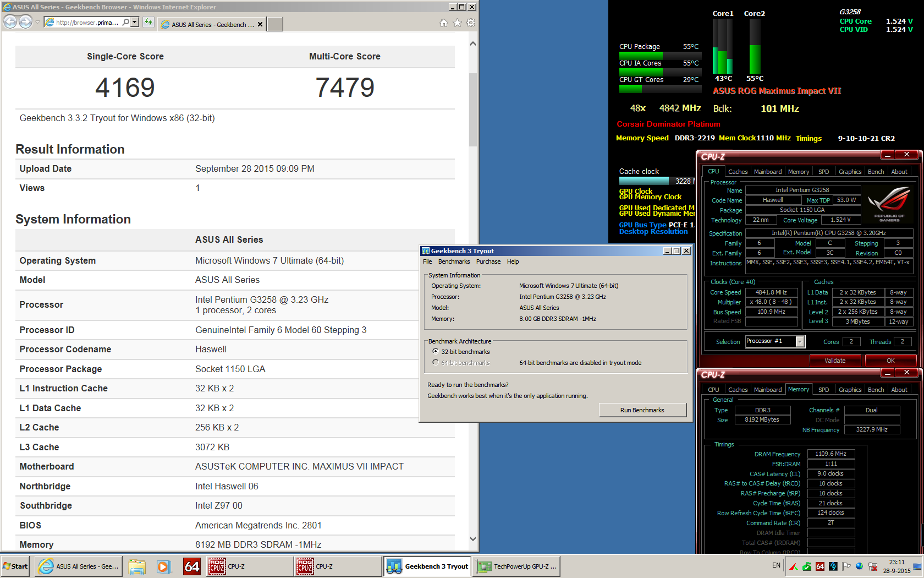The height and width of the screenshot is (578, 924).
Task: Open the Geekbench Benchmarks menu
Action: click(454, 262)
